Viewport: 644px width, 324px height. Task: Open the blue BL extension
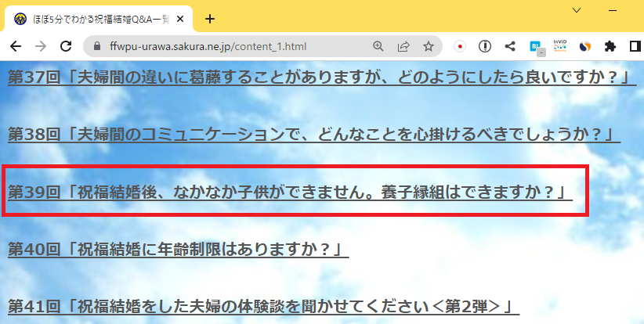pyautogui.click(x=537, y=48)
